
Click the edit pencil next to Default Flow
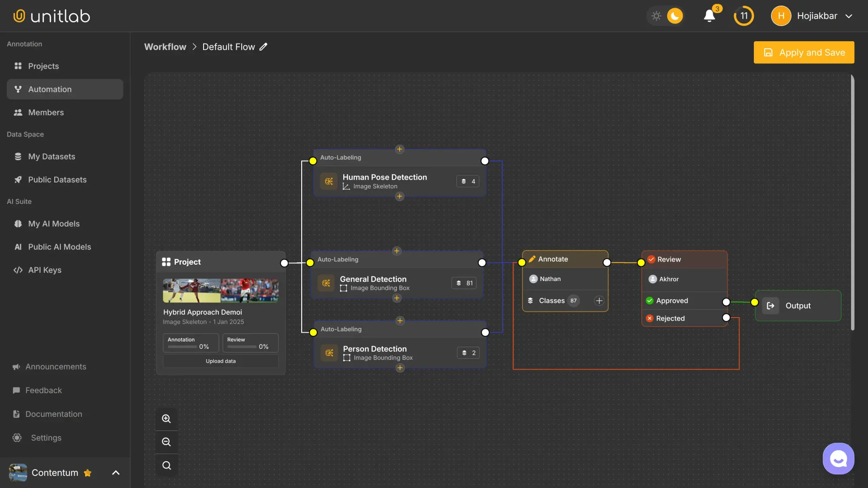click(264, 46)
